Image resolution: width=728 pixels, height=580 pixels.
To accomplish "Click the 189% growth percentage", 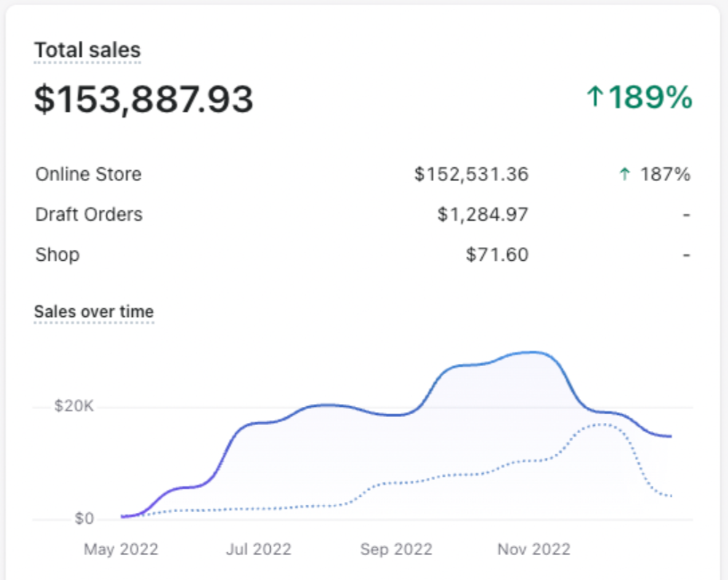I will pos(650,97).
